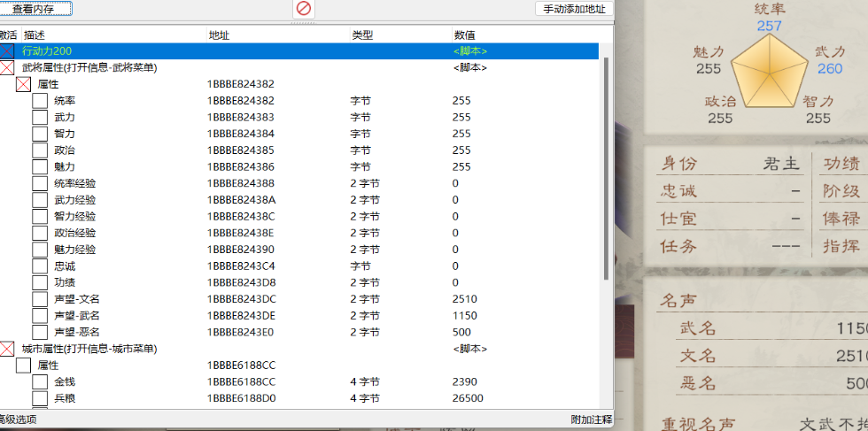The image size is (868, 431).
Task: Toggle the 武将属性 script checkbox
Action: tap(7, 68)
